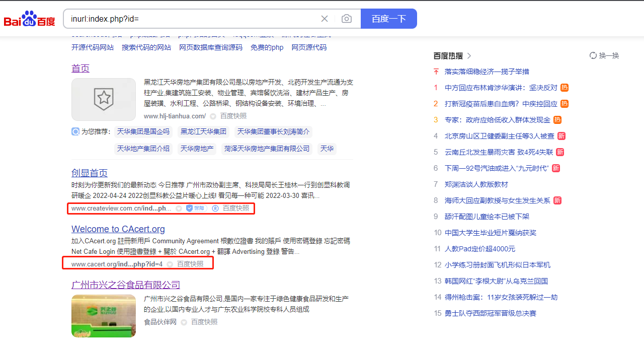The image size is (644, 347).
Task: Expand dropdown beside 食品伙伴网
Action: point(184,322)
